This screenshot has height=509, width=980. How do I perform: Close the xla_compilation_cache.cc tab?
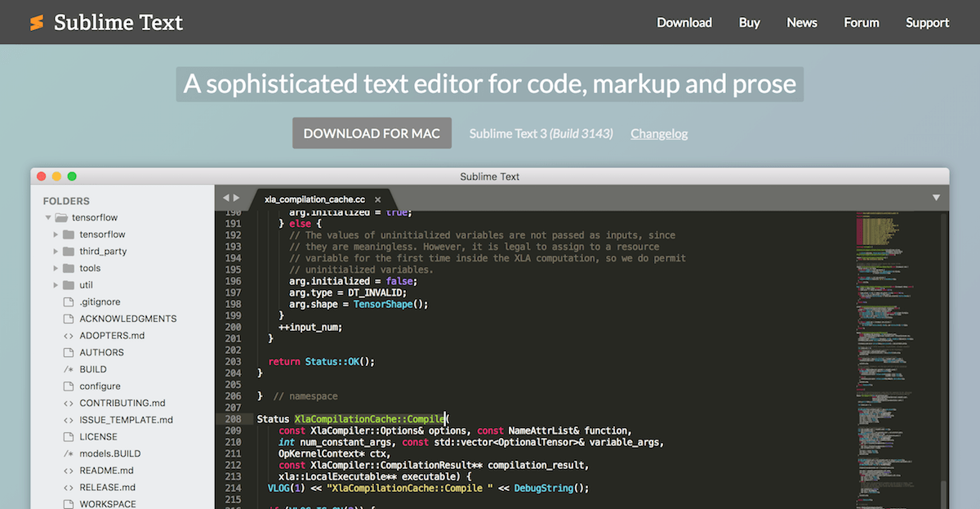377,199
